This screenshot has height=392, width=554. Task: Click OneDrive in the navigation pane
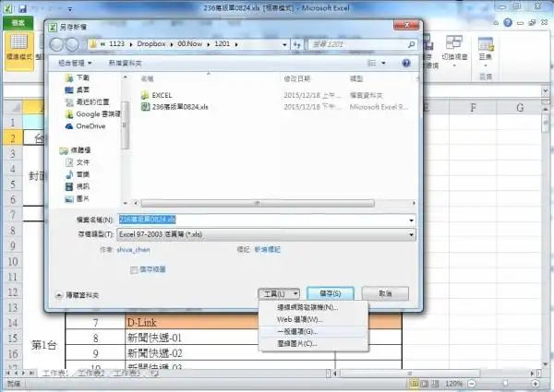90,126
